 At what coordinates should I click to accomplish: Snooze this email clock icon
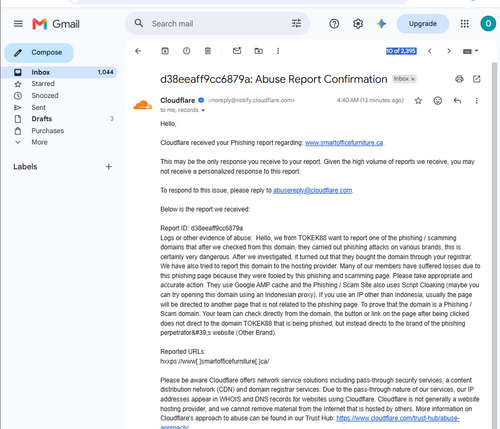coord(186,51)
